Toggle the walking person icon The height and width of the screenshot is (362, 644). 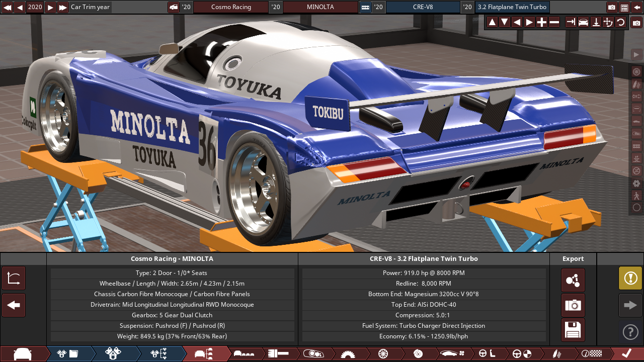click(x=636, y=195)
